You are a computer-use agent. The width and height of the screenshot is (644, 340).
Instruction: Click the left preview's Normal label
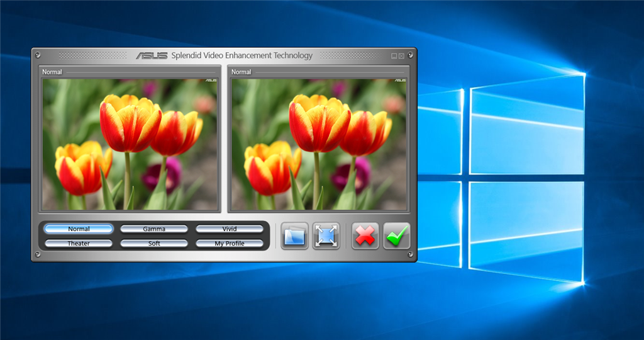point(52,72)
